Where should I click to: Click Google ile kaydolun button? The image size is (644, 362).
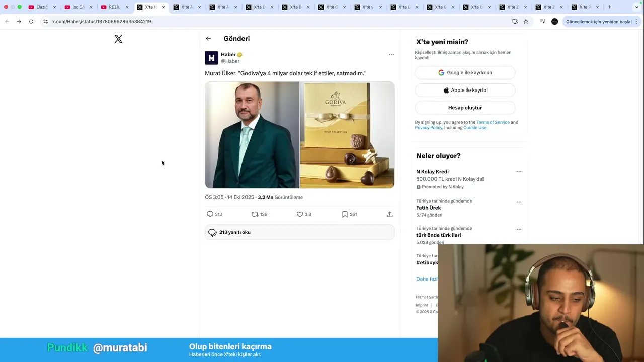click(465, 73)
